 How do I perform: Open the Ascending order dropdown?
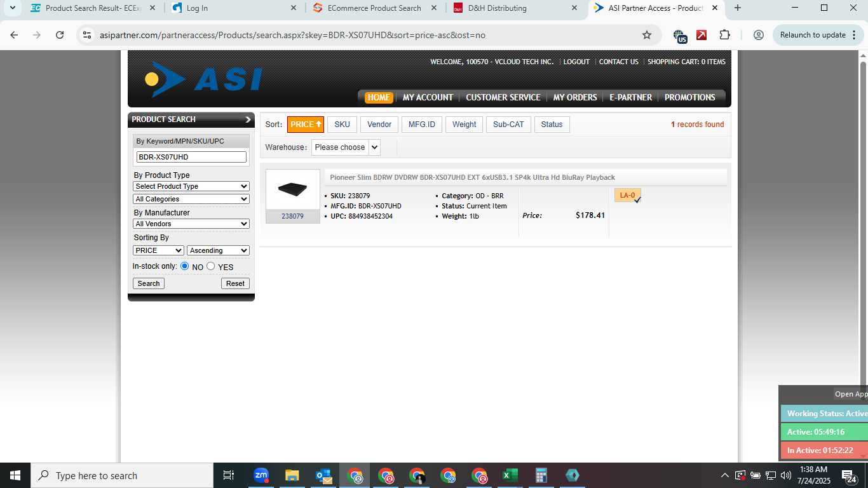[218, 250]
